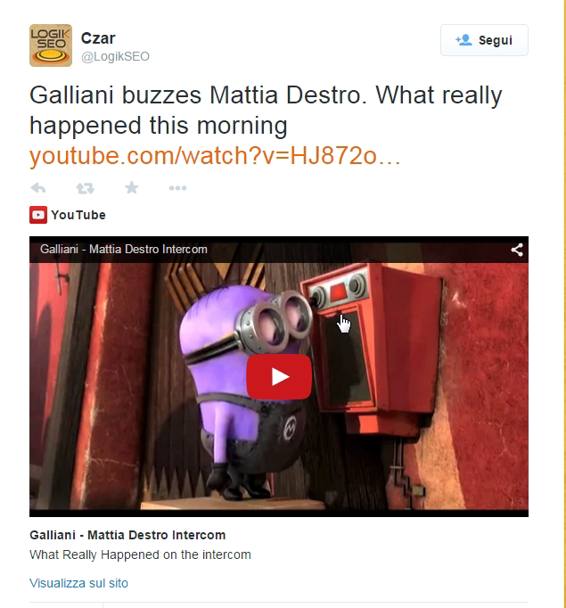Click the video title in the player bar
This screenshot has width=566, height=608.
click(124, 249)
